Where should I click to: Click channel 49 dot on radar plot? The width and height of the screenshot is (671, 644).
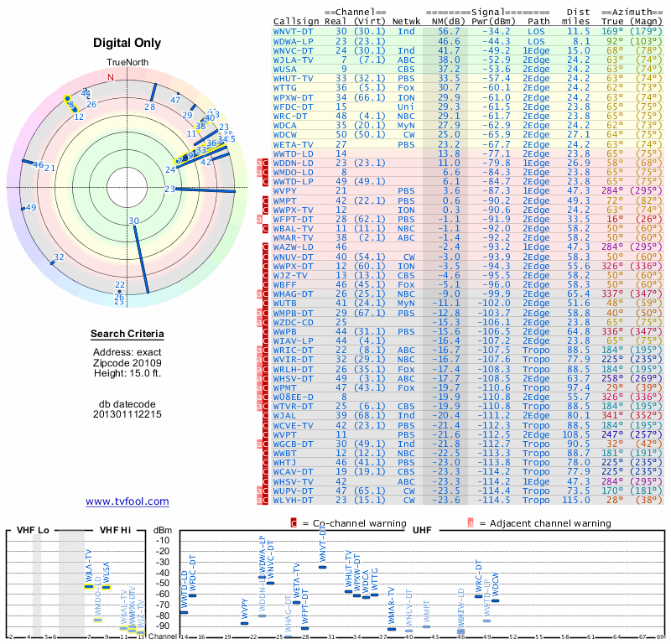click(23, 209)
